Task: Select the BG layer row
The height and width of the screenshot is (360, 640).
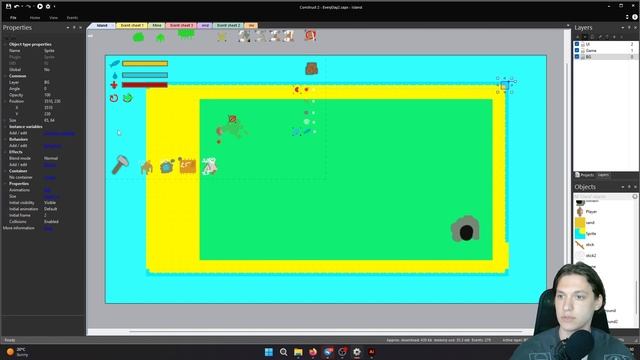Action: (x=606, y=57)
